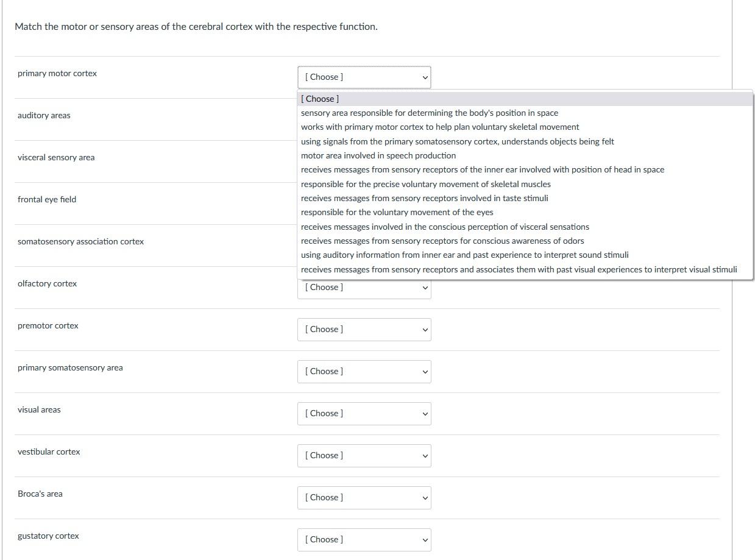Select 'conscious awareness of odors' option

click(442, 241)
